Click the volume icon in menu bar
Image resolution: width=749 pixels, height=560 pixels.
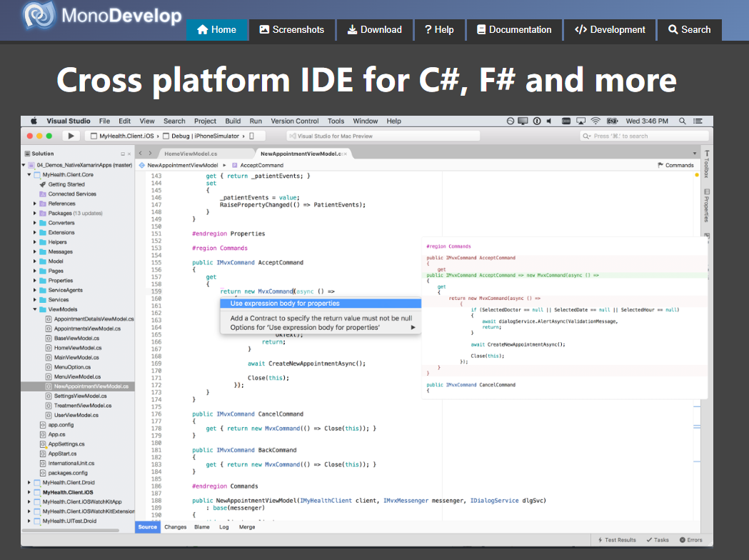(x=549, y=121)
